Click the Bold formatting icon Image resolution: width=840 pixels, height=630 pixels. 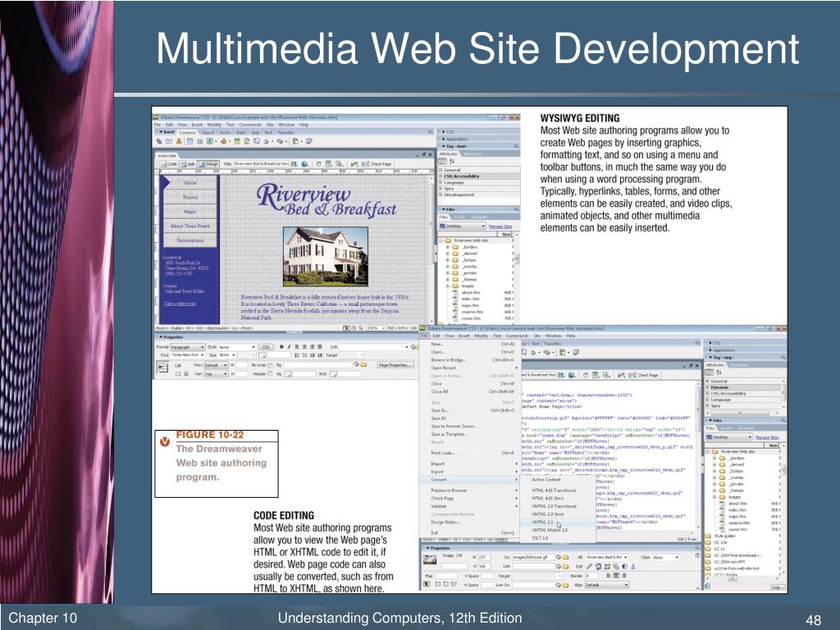tap(281, 347)
